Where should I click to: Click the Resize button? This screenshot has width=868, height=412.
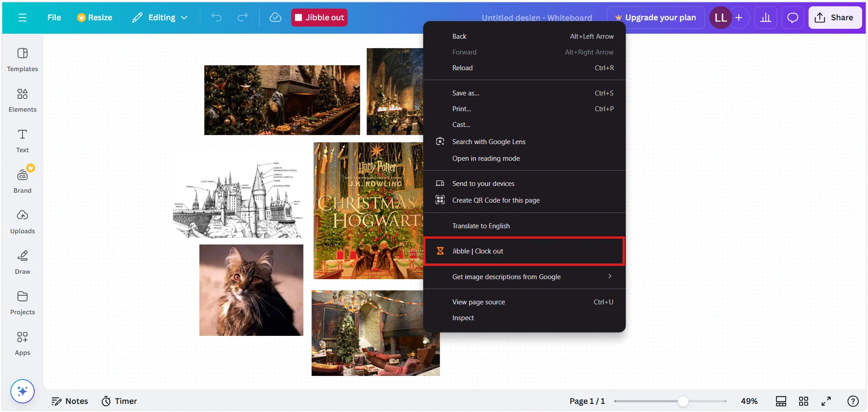[x=95, y=18]
